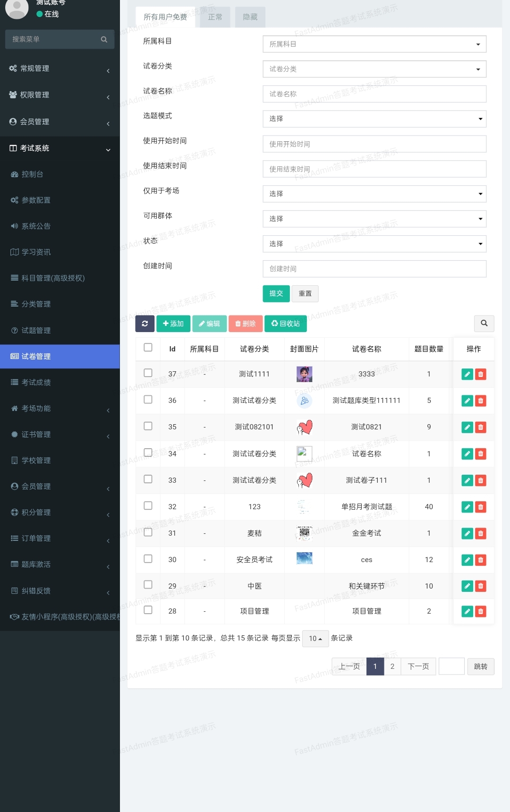Edit row 35 with green pencil icon
This screenshot has width=510, height=812.
(467, 427)
